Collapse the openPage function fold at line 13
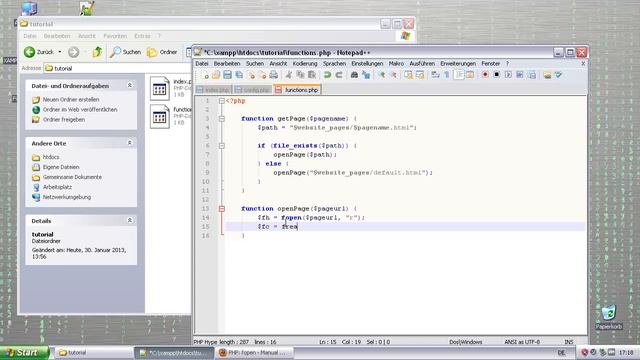Viewport: 640px width, 360px height. (222, 209)
